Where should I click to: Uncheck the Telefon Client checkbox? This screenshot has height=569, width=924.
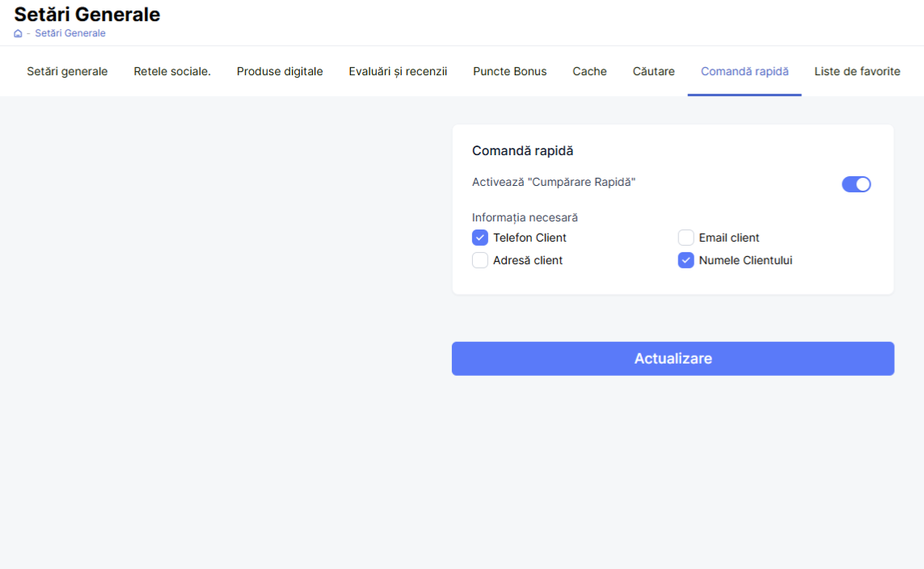click(480, 238)
